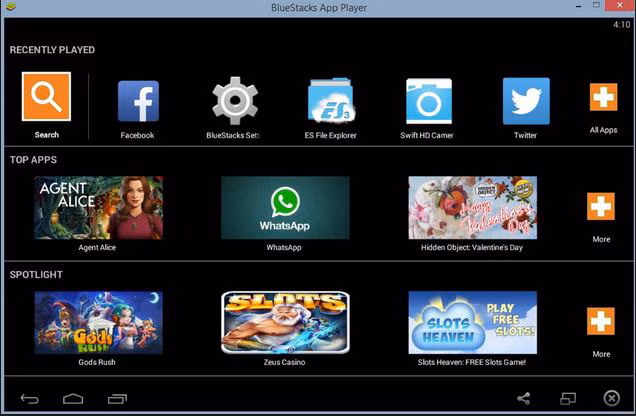Screen dimensions: 636x416
Task: Tap the Android home button
Action: (x=73, y=399)
